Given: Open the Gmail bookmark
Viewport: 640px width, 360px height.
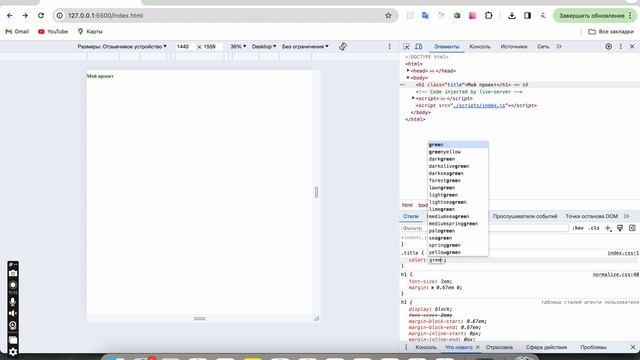Looking at the screenshot, I should [x=17, y=31].
